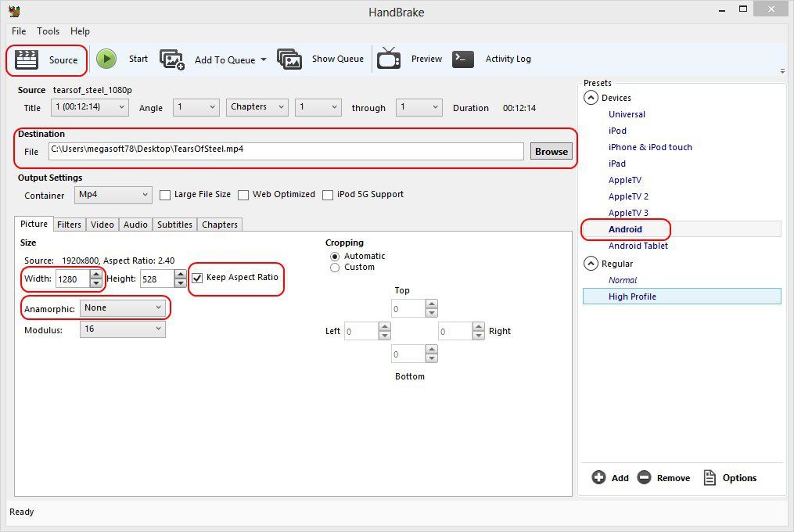Click the Preview label in the toolbar
This screenshot has width=794, height=532.
click(426, 59)
